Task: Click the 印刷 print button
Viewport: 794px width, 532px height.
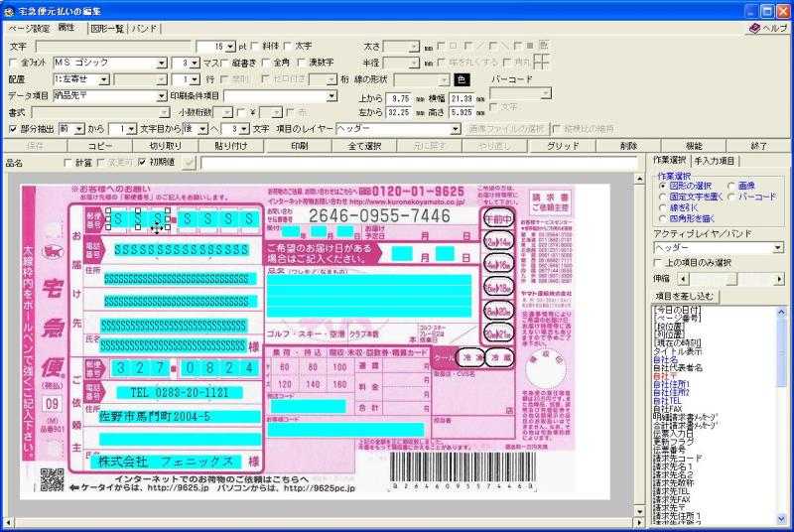Action: (x=299, y=146)
